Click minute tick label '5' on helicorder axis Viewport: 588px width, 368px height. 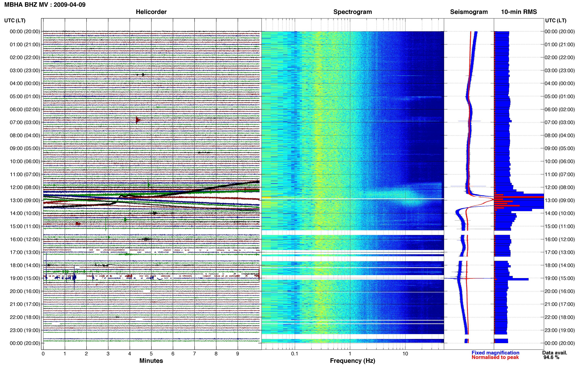(151, 354)
